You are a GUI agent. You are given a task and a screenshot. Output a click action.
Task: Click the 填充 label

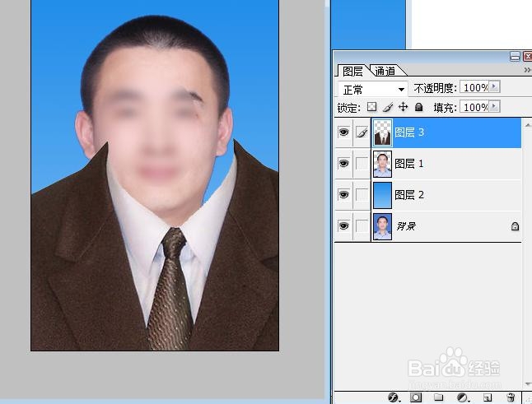coord(446,108)
